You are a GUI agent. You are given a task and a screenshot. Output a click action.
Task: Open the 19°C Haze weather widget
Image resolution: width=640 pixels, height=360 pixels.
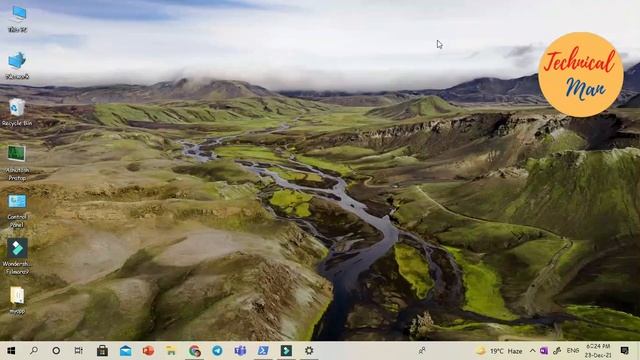[x=499, y=351]
